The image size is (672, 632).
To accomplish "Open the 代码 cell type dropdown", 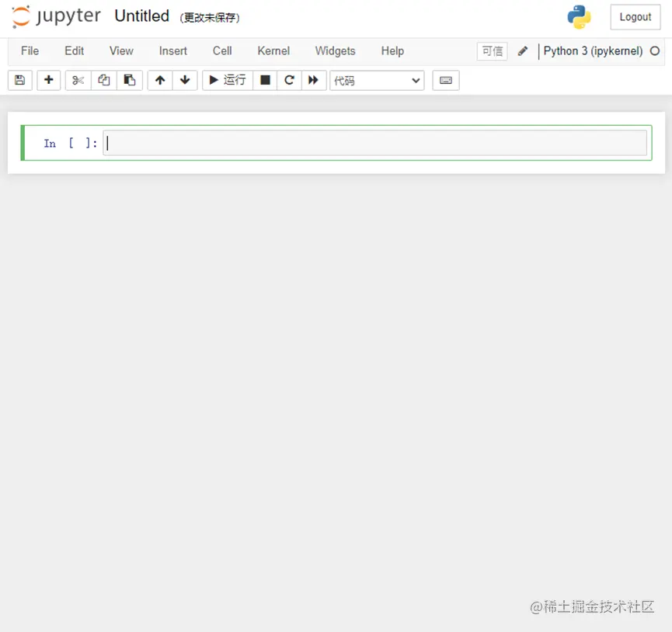I will point(377,81).
